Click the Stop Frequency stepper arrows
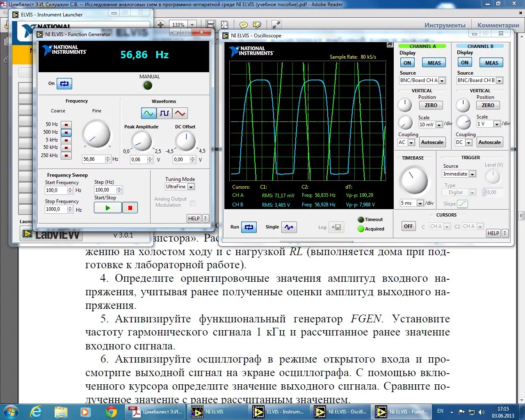The width and height of the screenshot is (525, 420). (x=70, y=209)
